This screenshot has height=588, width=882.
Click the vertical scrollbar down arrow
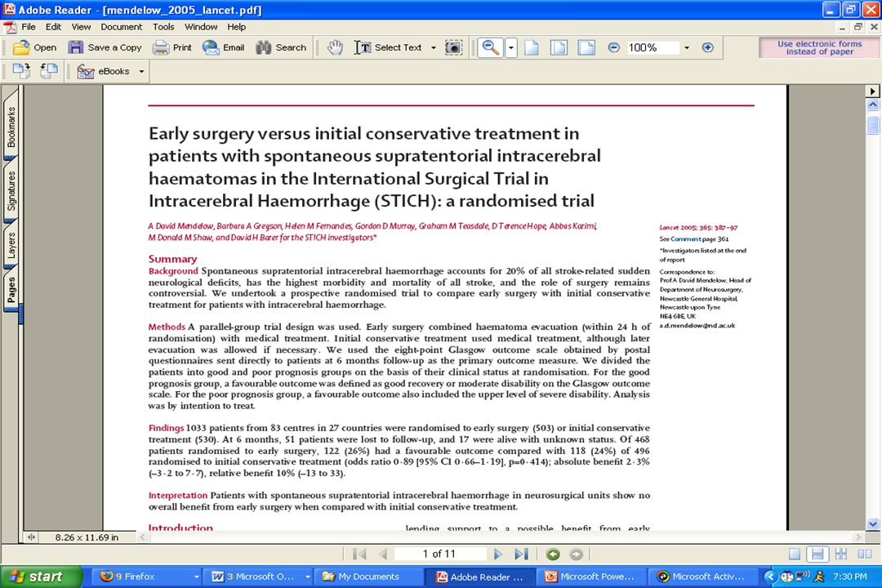872,523
